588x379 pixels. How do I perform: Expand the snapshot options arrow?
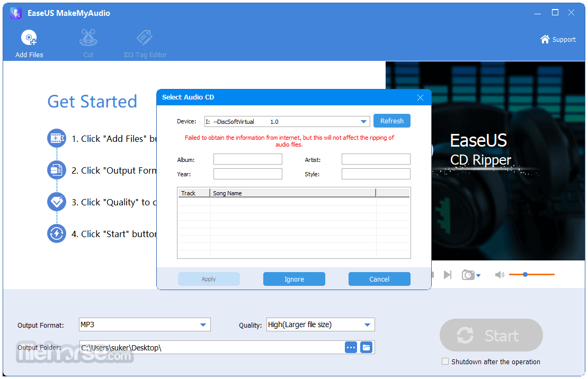[478, 276]
